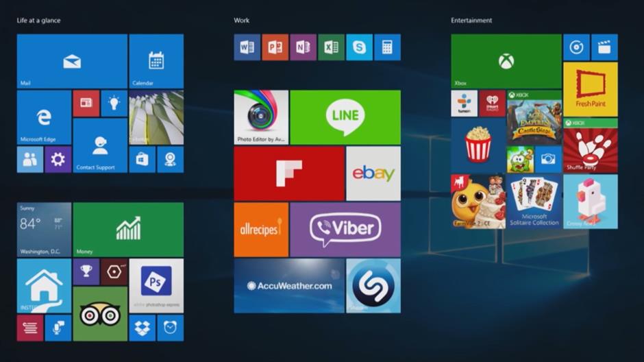
Task: Open the iHeartRadio tile
Action: coord(493,104)
